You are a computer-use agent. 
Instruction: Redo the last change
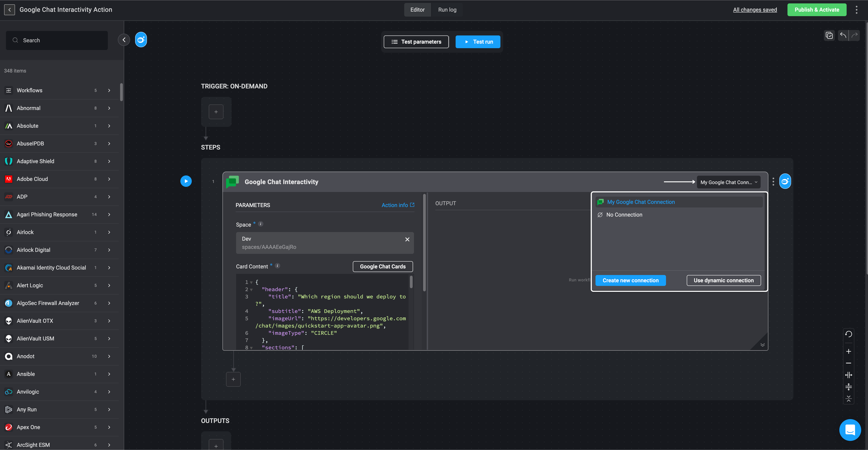pyautogui.click(x=855, y=35)
